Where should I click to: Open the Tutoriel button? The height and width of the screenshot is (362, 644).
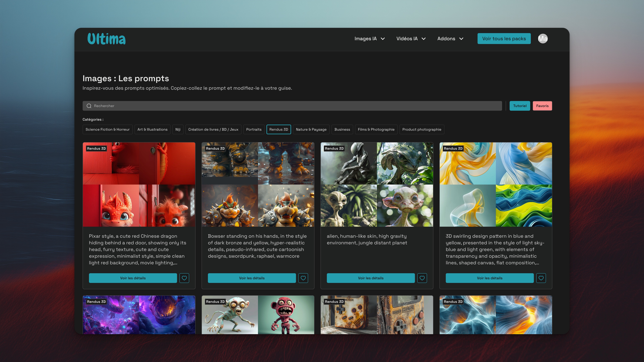(520, 106)
